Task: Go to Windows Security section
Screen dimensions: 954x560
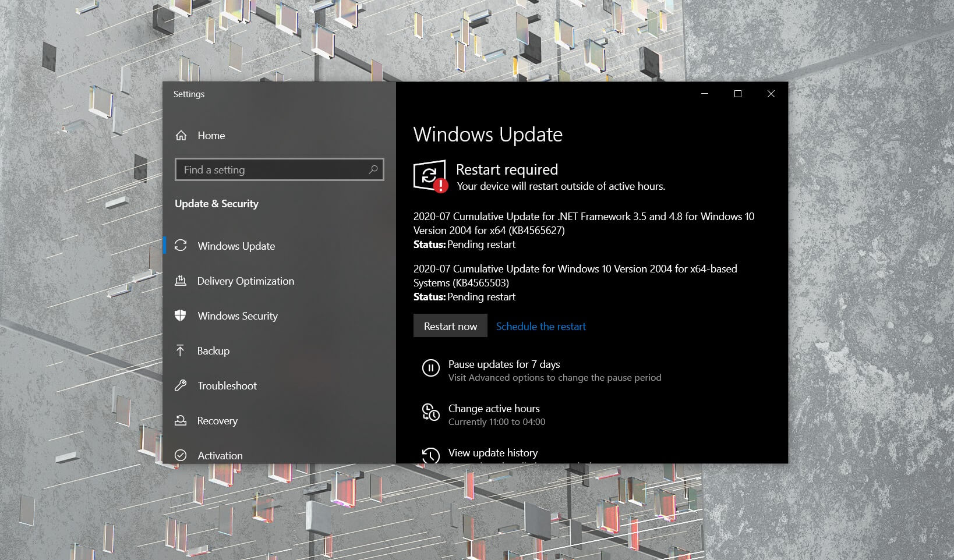Action: tap(238, 316)
